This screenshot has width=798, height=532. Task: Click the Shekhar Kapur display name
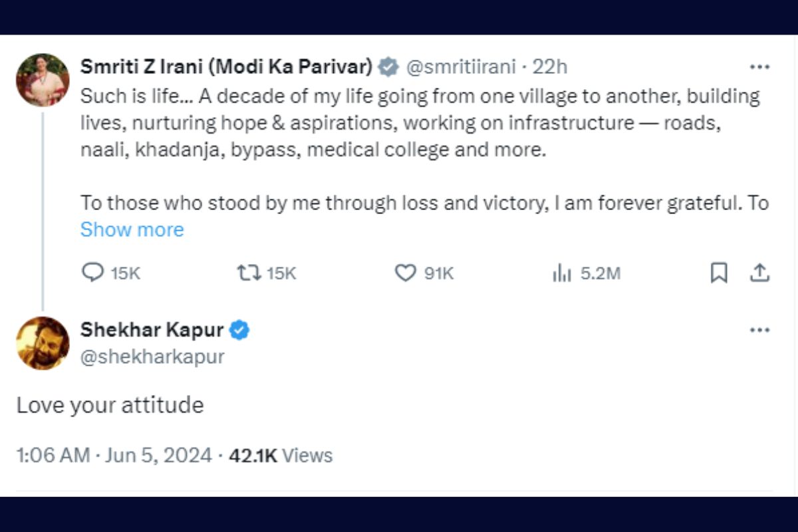(x=152, y=329)
